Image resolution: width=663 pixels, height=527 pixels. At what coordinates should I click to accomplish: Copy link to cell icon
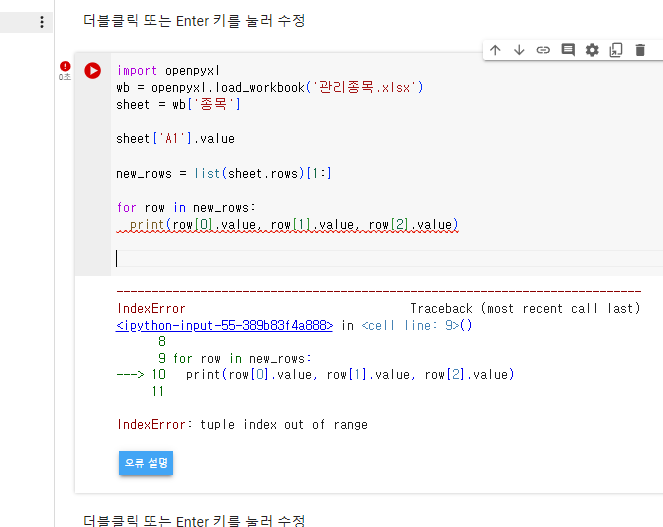(543, 50)
